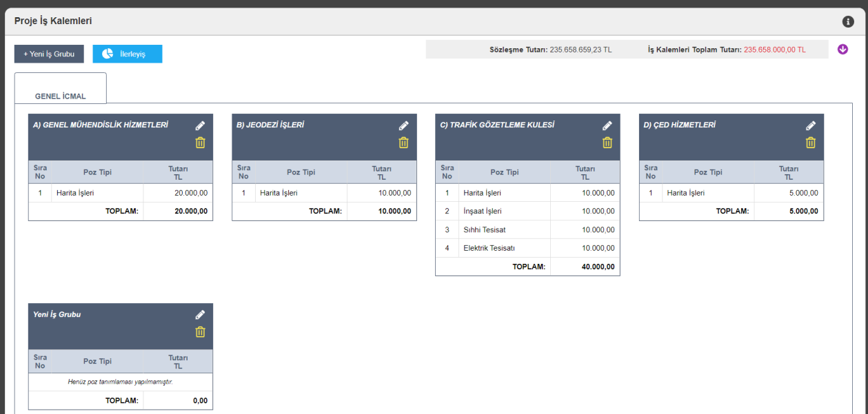868x414 pixels.
Task: Switch to the GENEL İCMAL tab
Action: (61, 96)
